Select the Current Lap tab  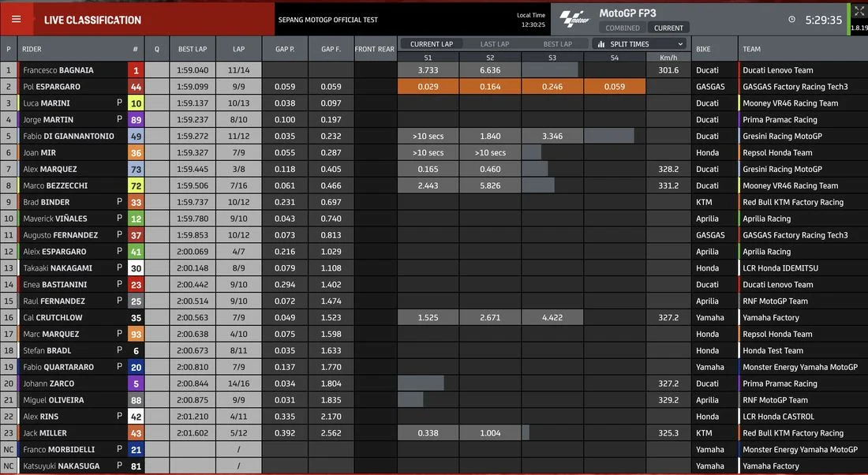[x=431, y=43]
